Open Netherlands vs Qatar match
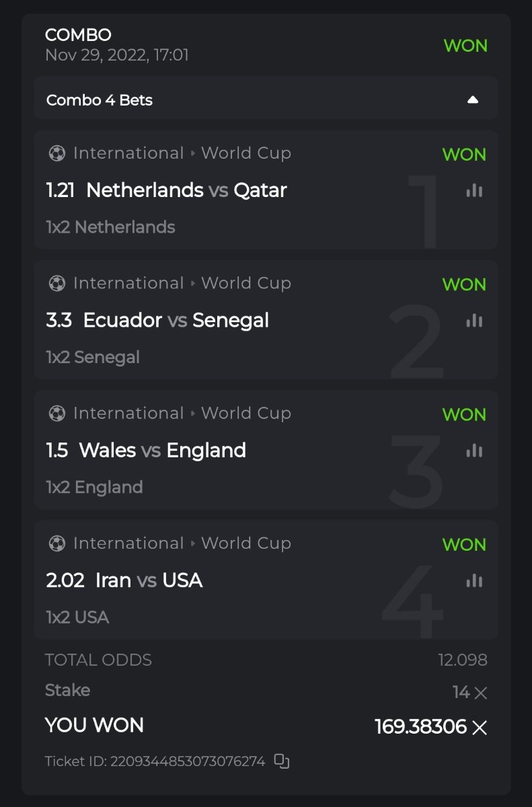Image resolution: width=532 pixels, height=807 pixels. pyautogui.click(x=186, y=190)
